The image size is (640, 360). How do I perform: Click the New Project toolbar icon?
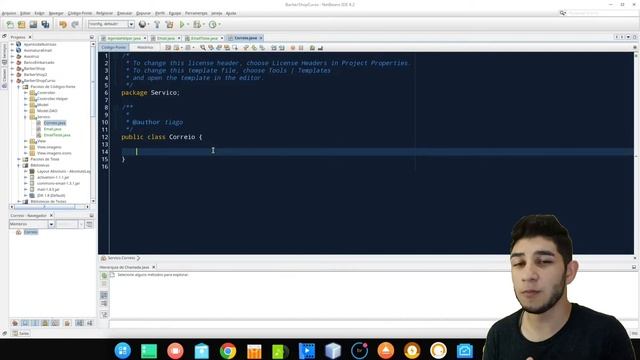pyautogui.click(x=21, y=24)
